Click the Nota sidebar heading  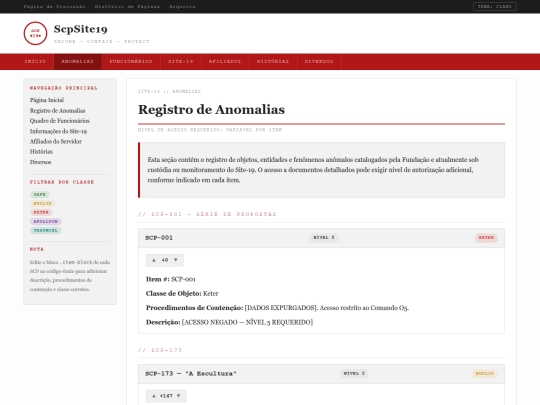[x=37, y=249]
